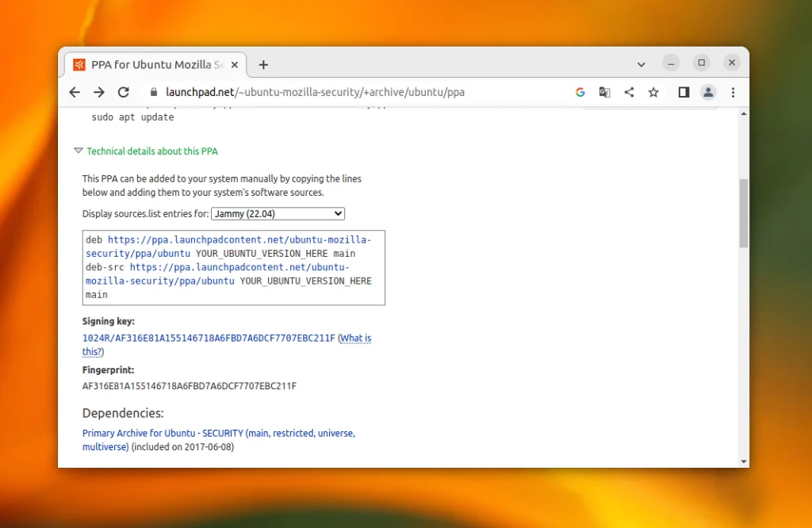
Task: Open a new browser tab
Action: point(263,65)
